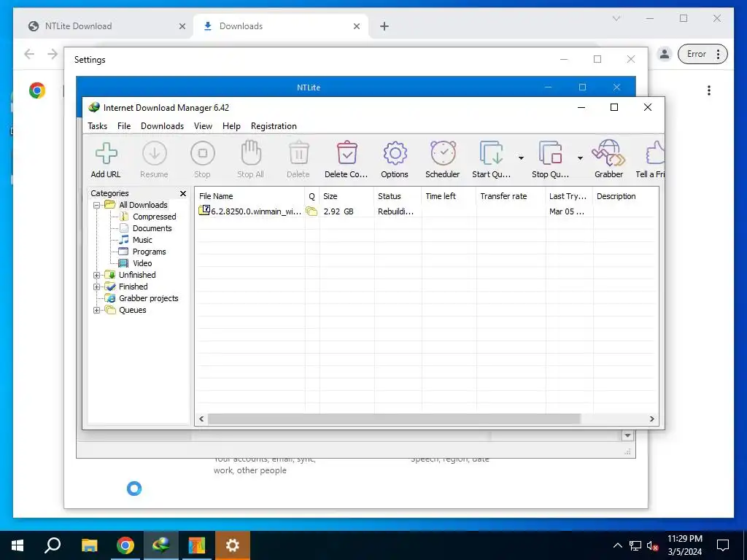747x560 pixels.
Task: Open the Stop Queue dropdown arrow
Action: 580,158
